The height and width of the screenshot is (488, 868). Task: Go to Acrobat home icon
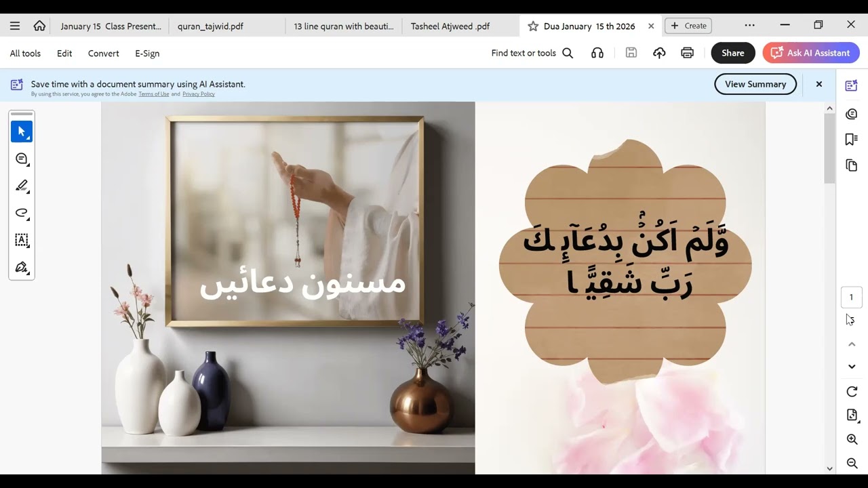point(39,26)
